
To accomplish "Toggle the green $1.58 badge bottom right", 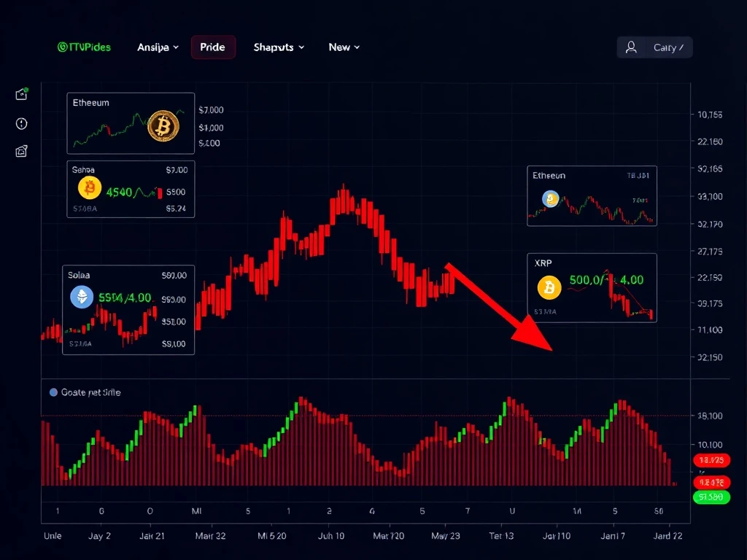I will 711,497.
